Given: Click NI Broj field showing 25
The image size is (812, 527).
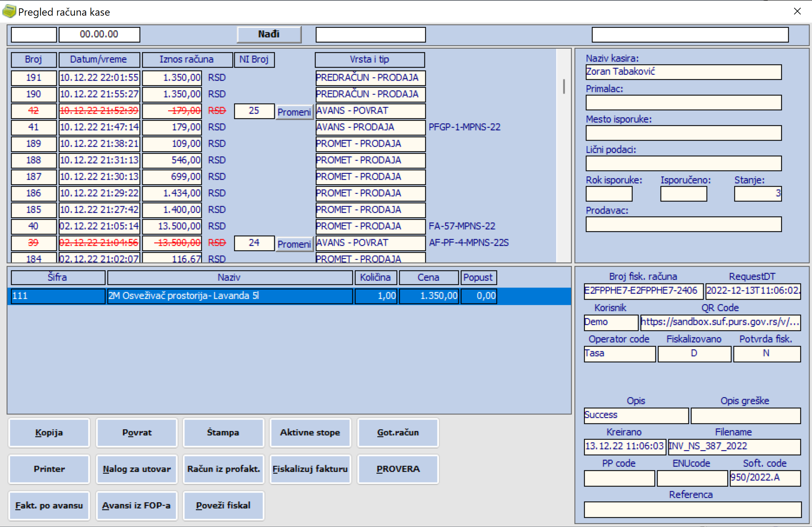Looking at the screenshot, I should (x=254, y=111).
